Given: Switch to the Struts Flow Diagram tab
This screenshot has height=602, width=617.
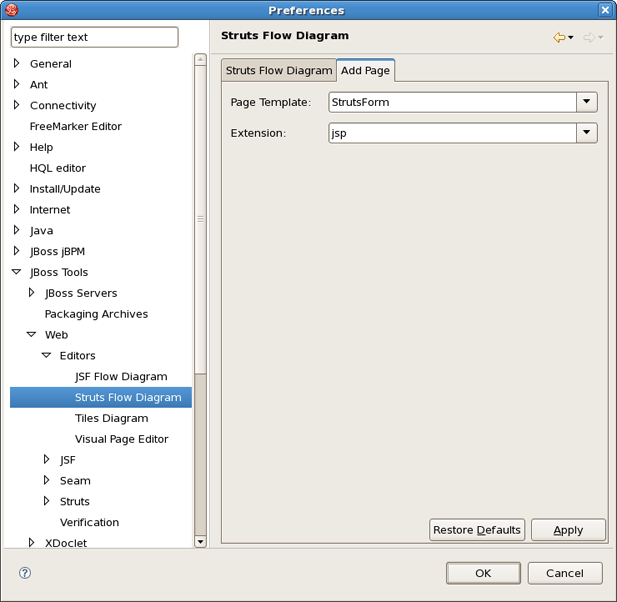Looking at the screenshot, I should point(278,71).
